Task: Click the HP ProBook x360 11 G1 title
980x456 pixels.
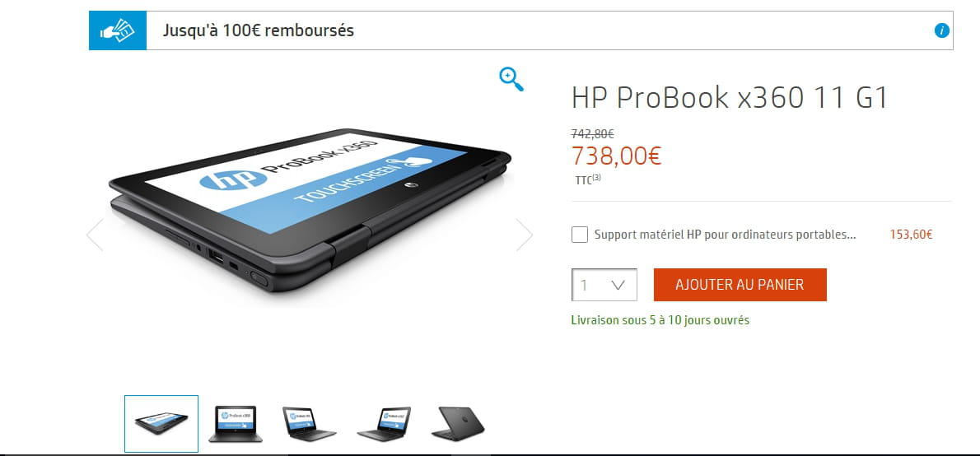Action: (730, 98)
